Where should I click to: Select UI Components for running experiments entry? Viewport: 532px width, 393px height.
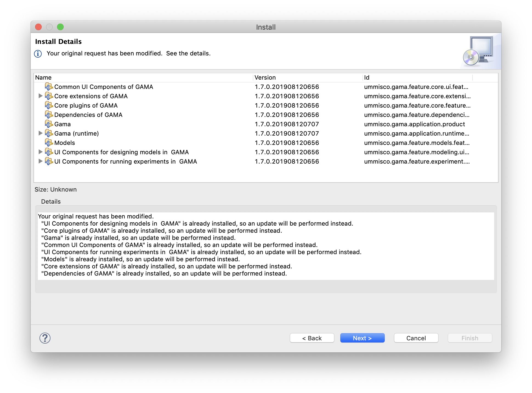(126, 161)
